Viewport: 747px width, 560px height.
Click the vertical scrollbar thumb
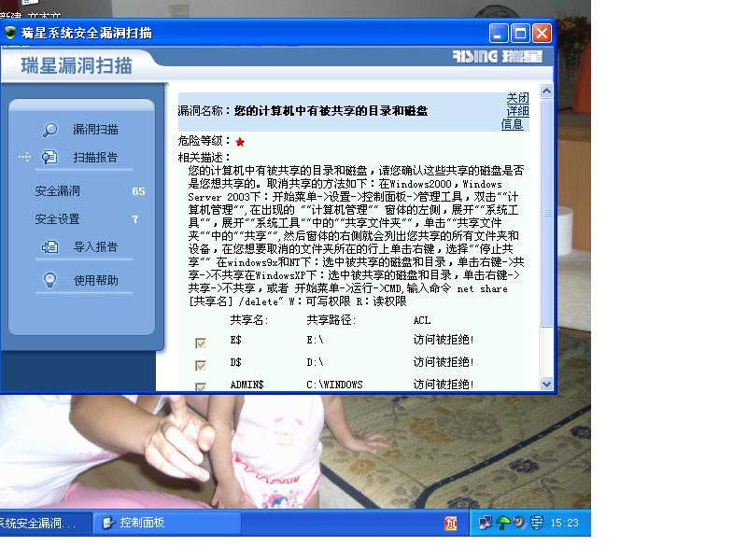pyautogui.click(x=546, y=213)
